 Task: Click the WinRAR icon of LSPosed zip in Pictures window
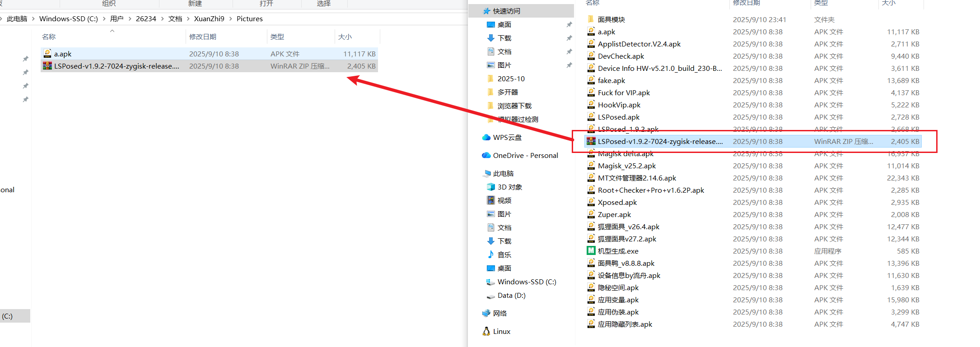[47, 66]
